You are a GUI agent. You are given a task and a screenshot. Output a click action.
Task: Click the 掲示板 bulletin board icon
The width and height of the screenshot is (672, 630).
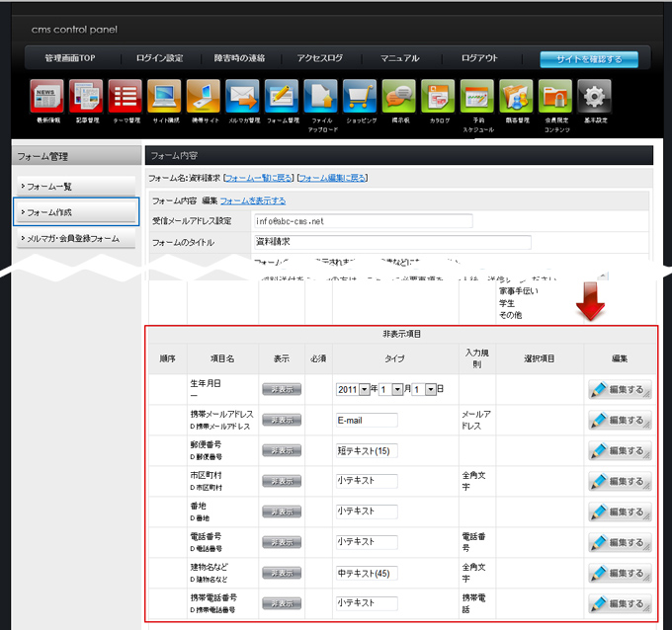point(399,98)
